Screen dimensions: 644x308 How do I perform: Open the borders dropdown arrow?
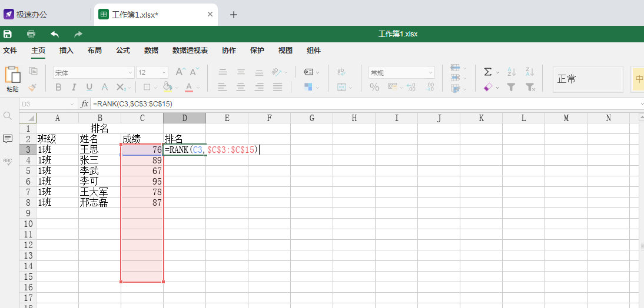(x=155, y=88)
